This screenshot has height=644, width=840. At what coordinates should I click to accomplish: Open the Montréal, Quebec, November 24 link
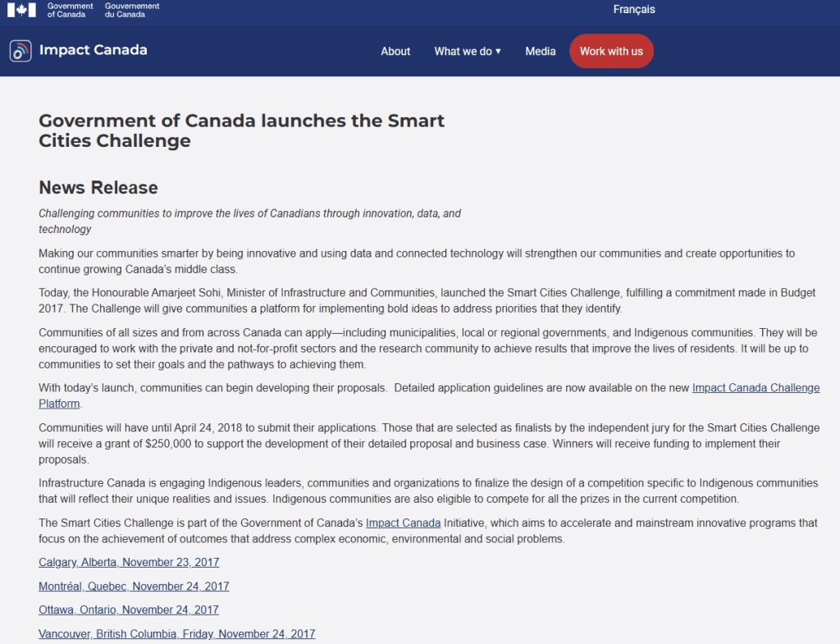coord(134,587)
